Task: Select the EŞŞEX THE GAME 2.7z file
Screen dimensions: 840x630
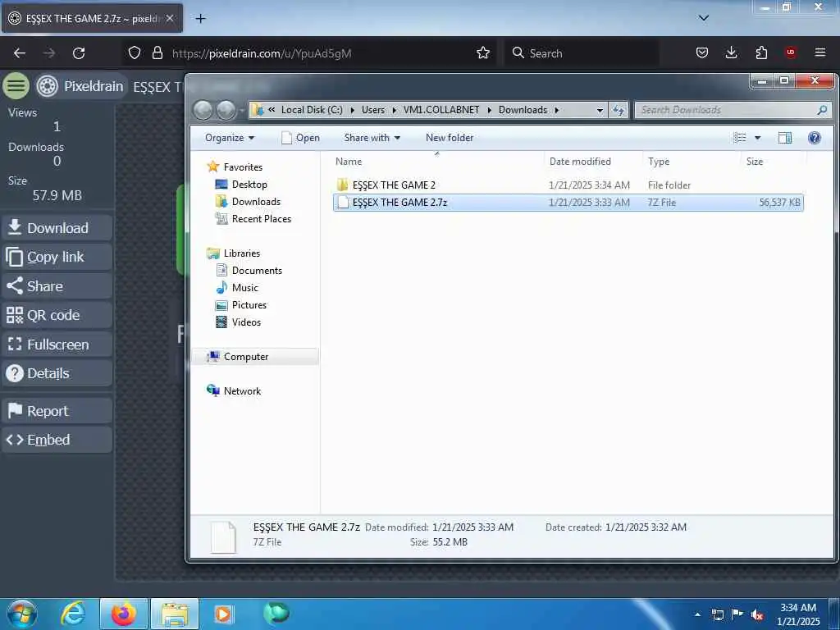Action: coord(568,203)
